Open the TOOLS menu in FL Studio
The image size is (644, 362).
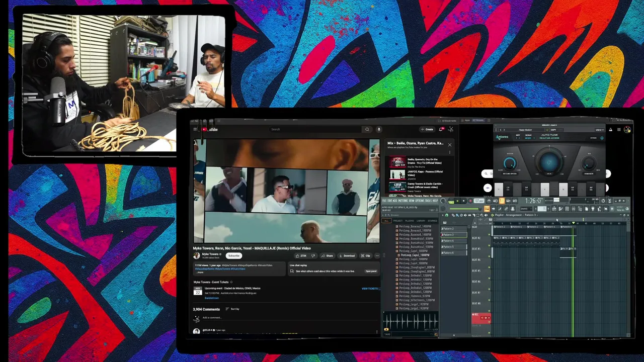coord(429,201)
